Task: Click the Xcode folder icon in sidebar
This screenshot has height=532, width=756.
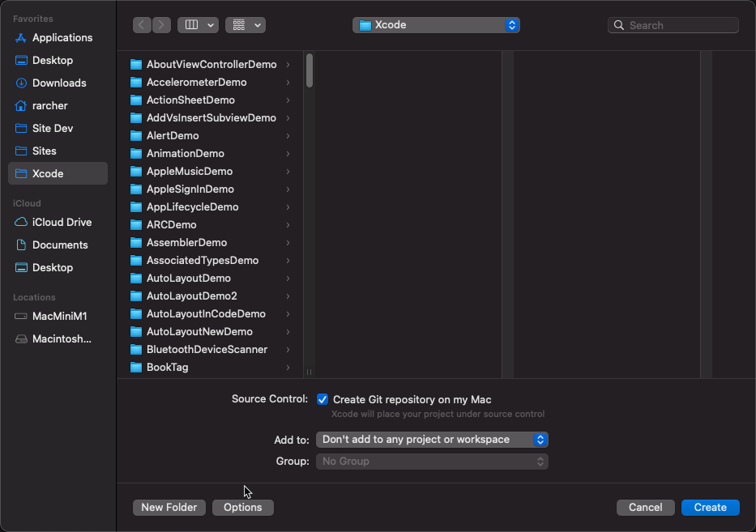Action: [x=21, y=173]
